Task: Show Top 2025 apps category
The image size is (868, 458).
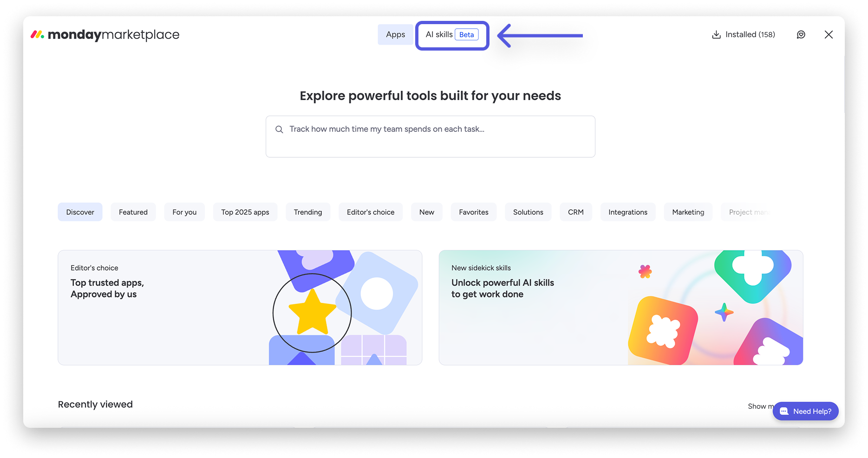Action: [245, 212]
